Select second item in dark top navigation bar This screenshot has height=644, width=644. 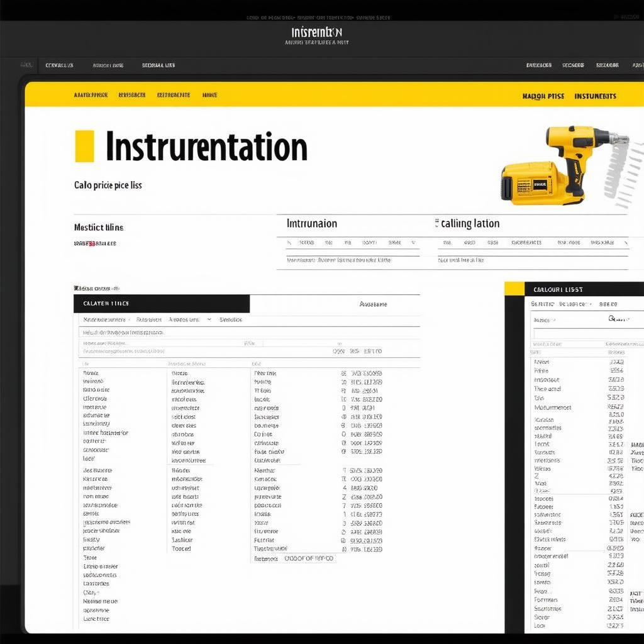108,65
